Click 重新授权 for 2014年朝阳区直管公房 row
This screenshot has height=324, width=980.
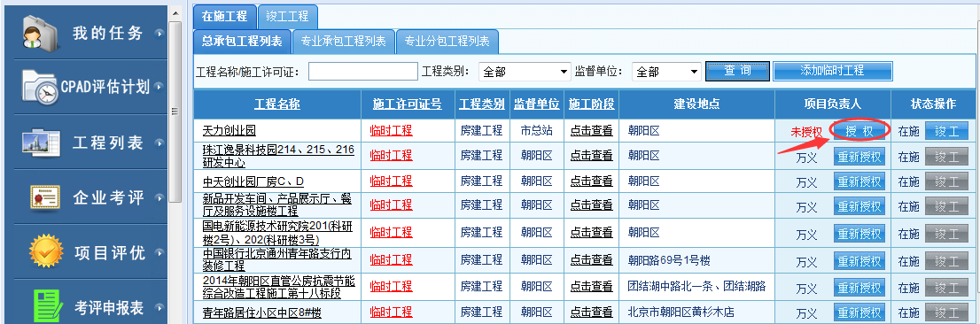click(x=859, y=287)
